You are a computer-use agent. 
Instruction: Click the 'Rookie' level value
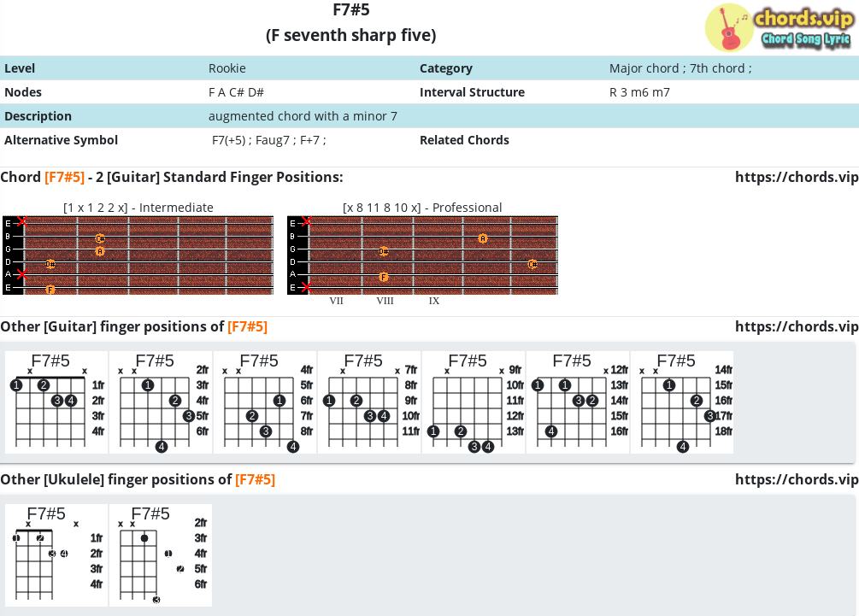click(227, 68)
